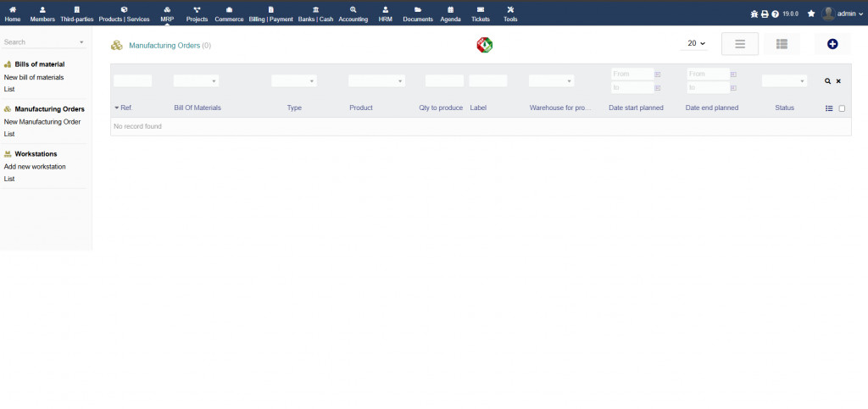
Task: Open bookmarks star icon
Action: pyautogui.click(x=811, y=14)
